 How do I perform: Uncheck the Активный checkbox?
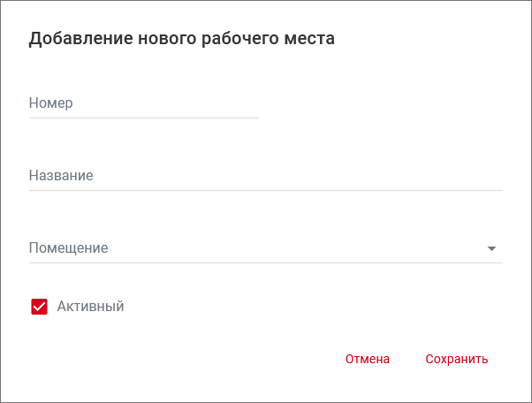tap(39, 307)
